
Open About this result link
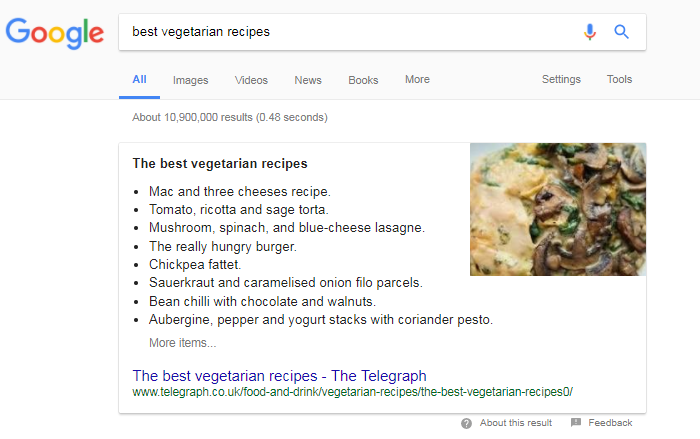[x=516, y=423]
